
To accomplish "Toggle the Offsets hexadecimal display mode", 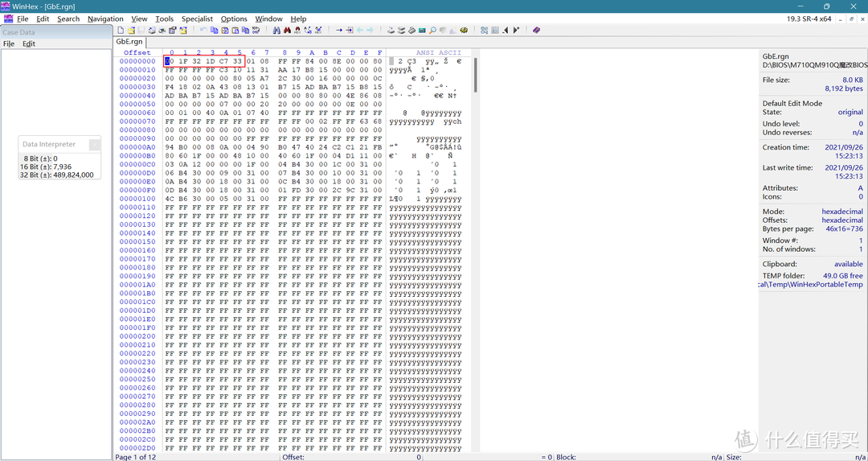I will click(841, 220).
